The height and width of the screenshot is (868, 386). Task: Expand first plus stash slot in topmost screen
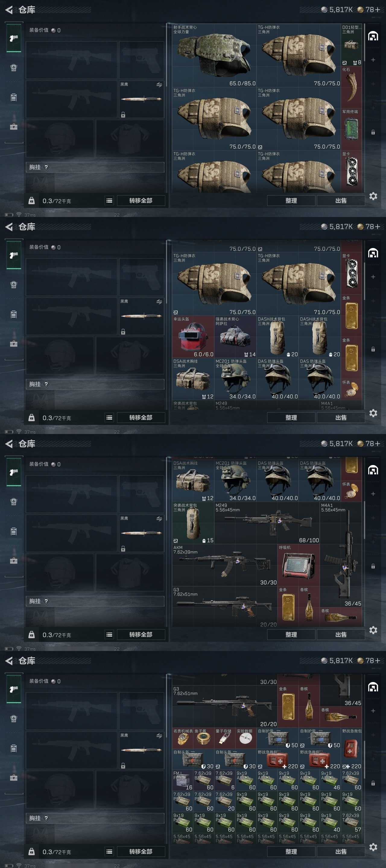(x=373, y=60)
